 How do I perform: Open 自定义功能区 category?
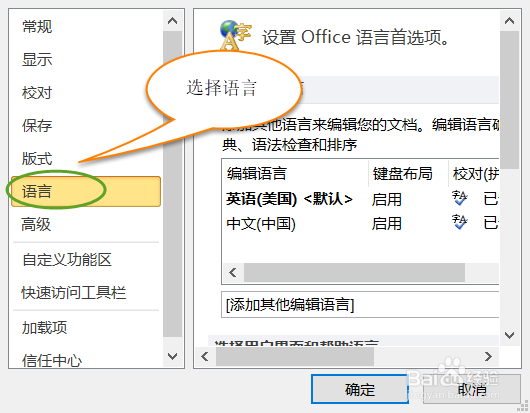coord(67,260)
